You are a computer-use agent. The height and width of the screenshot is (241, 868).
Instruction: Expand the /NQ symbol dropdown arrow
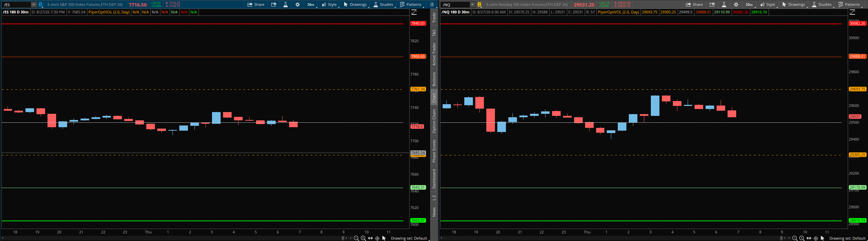click(x=473, y=4)
